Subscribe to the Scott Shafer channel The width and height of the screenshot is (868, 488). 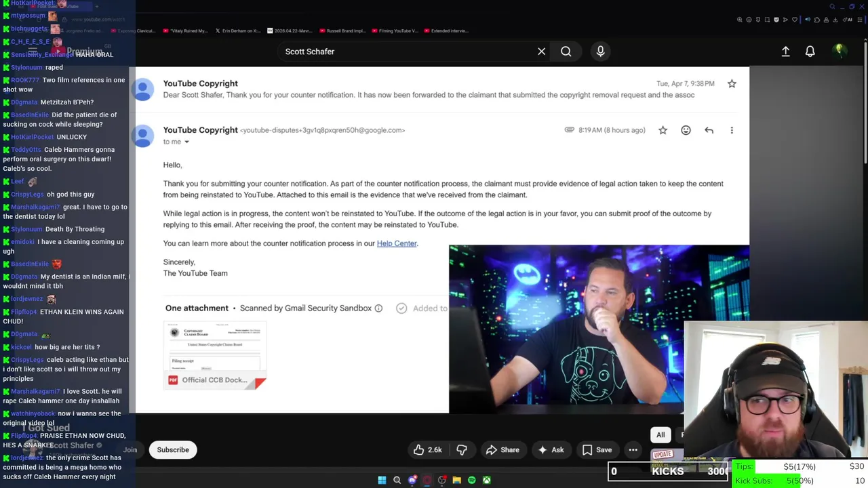click(x=173, y=449)
